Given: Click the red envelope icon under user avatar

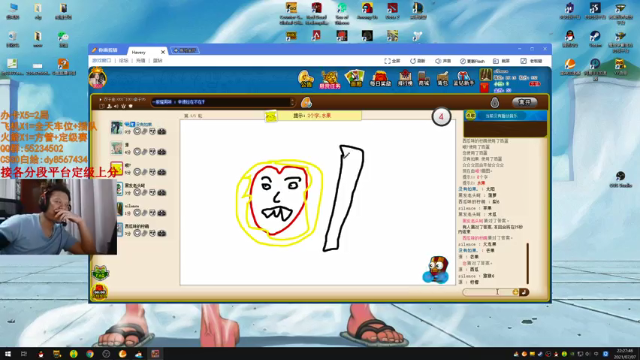Looking at the screenshot, I should (484, 87).
